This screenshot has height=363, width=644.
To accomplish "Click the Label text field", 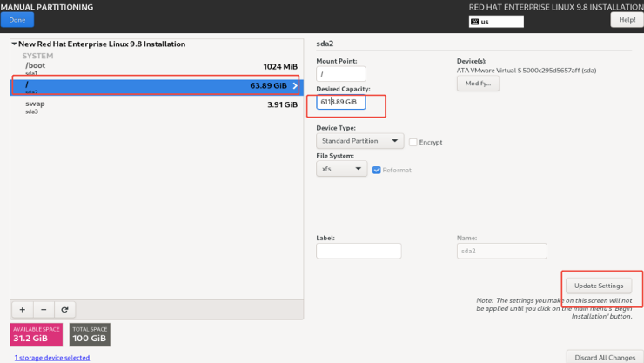I will tap(359, 251).
